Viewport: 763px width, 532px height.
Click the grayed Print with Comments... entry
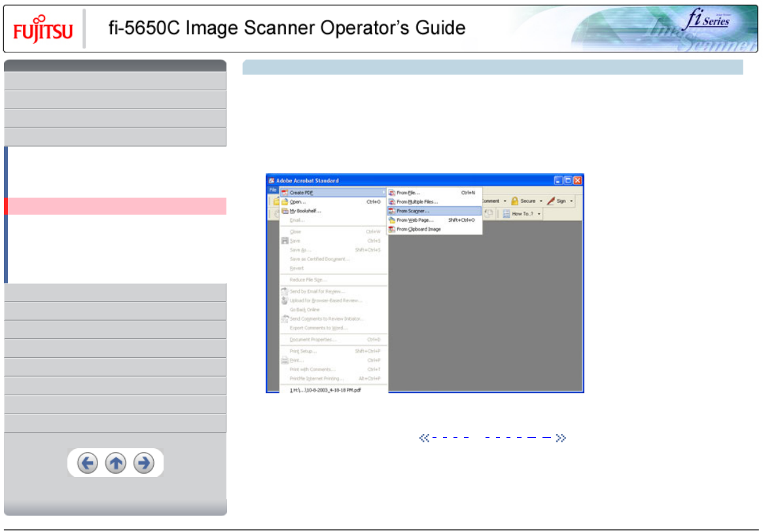click(333, 370)
